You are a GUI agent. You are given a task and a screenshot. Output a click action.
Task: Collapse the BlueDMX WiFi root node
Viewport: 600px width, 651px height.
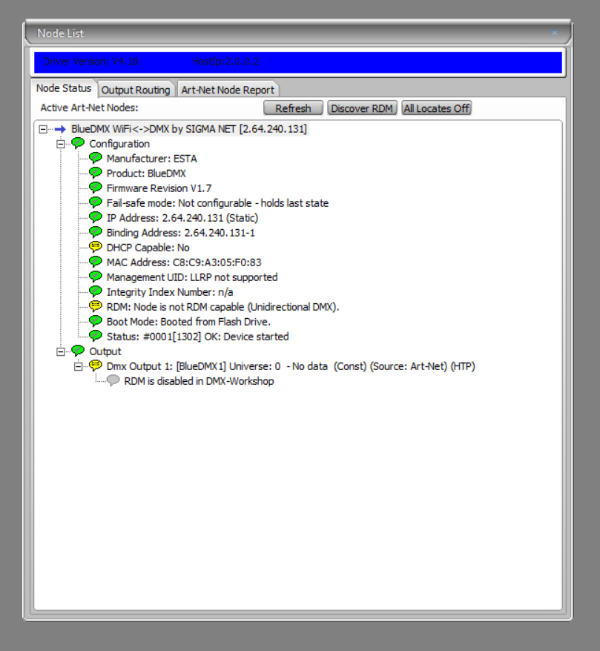42,129
